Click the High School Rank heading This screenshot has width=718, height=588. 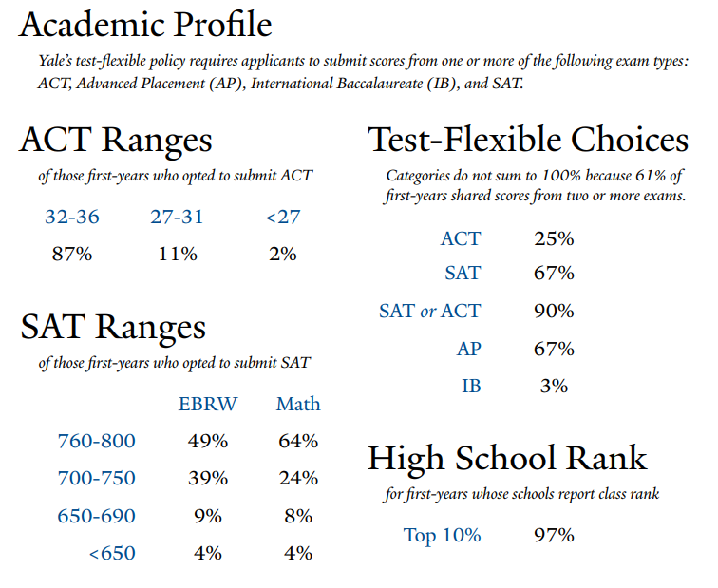tap(507, 459)
